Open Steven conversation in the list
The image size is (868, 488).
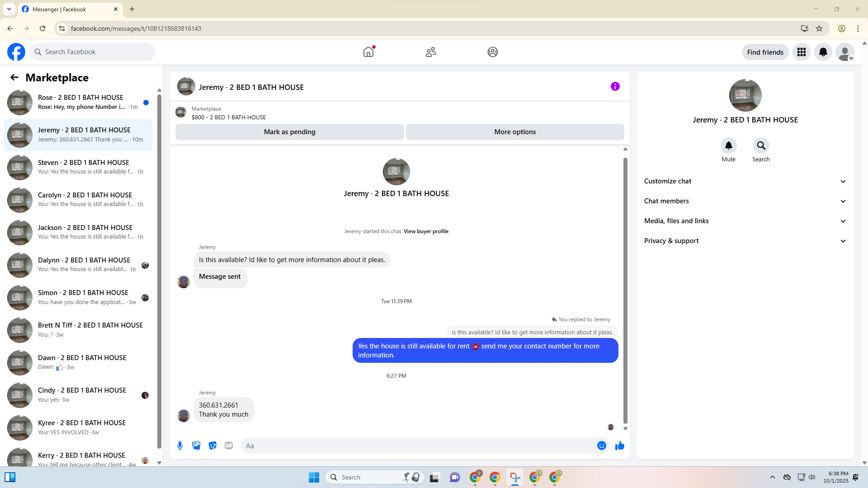[78, 168]
